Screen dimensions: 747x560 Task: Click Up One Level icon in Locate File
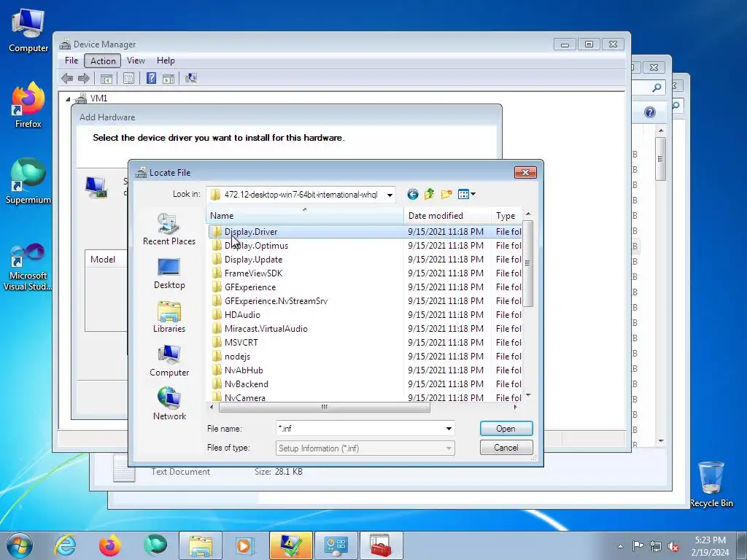429,194
